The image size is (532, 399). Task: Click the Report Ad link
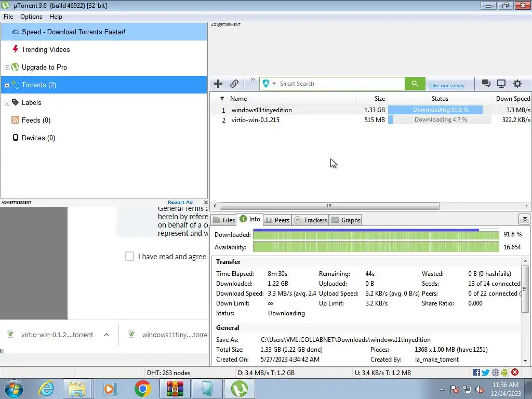click(x=180, y=202)
